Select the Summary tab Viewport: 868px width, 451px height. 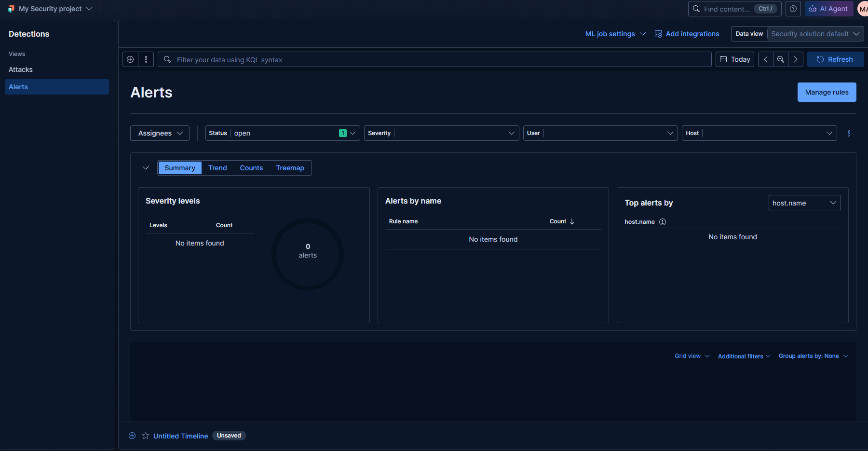[180, 168]
